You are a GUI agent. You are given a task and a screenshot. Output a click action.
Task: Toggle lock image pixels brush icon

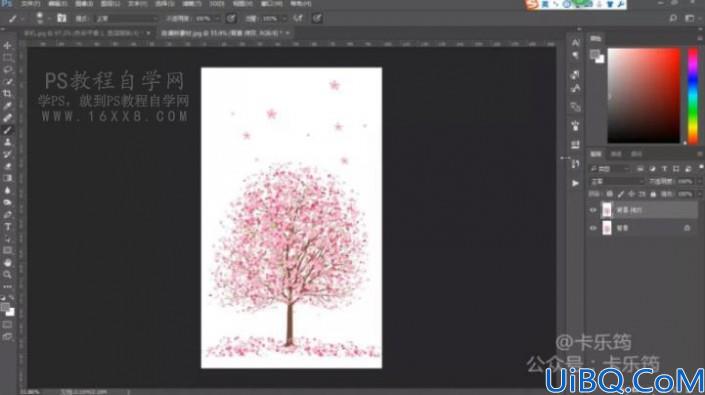coord(621,194)
